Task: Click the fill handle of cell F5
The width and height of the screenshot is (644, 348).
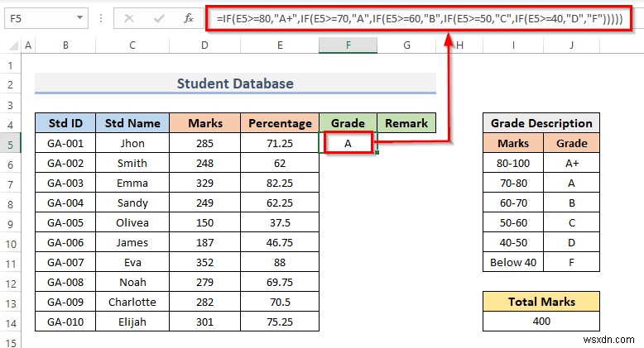Action: click(x=377, y=153)
